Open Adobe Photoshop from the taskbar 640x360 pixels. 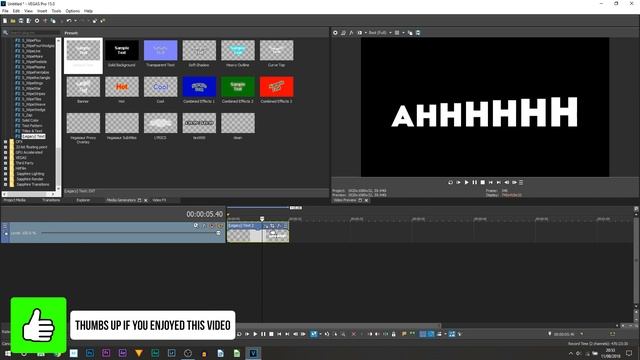point(90,353)
